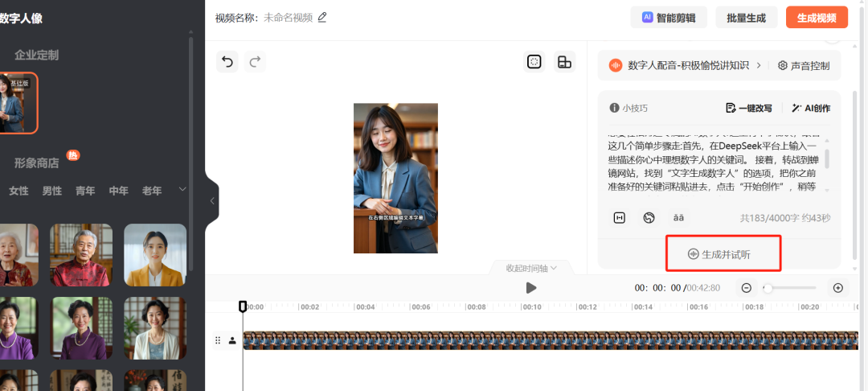The height and width of the screenshot is (391, 868).
Task: Collapse the left panel with arrow tab
Action: point(212,201)
